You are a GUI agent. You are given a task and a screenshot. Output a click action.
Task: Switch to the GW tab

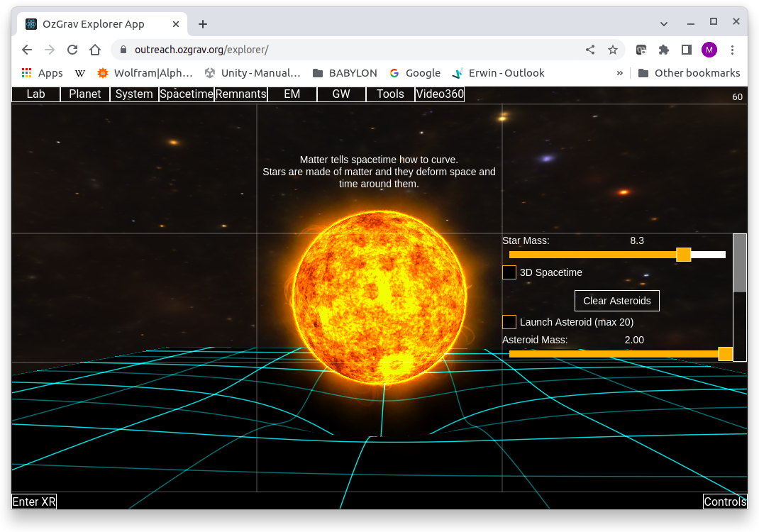(341, 94)
